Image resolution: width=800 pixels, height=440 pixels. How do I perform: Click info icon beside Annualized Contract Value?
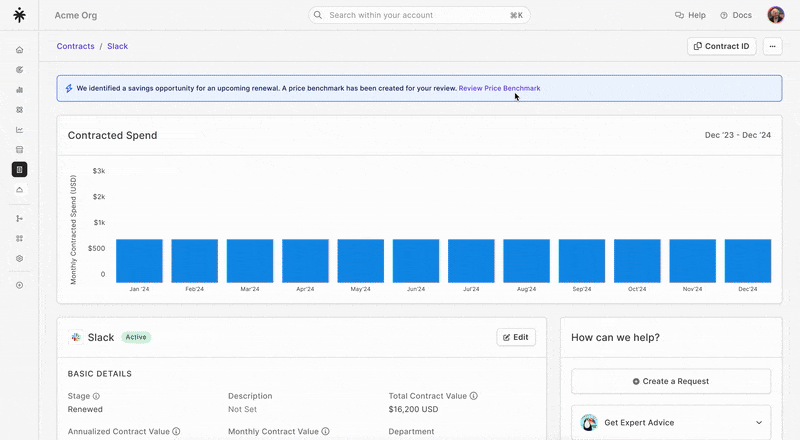point(176,431)
